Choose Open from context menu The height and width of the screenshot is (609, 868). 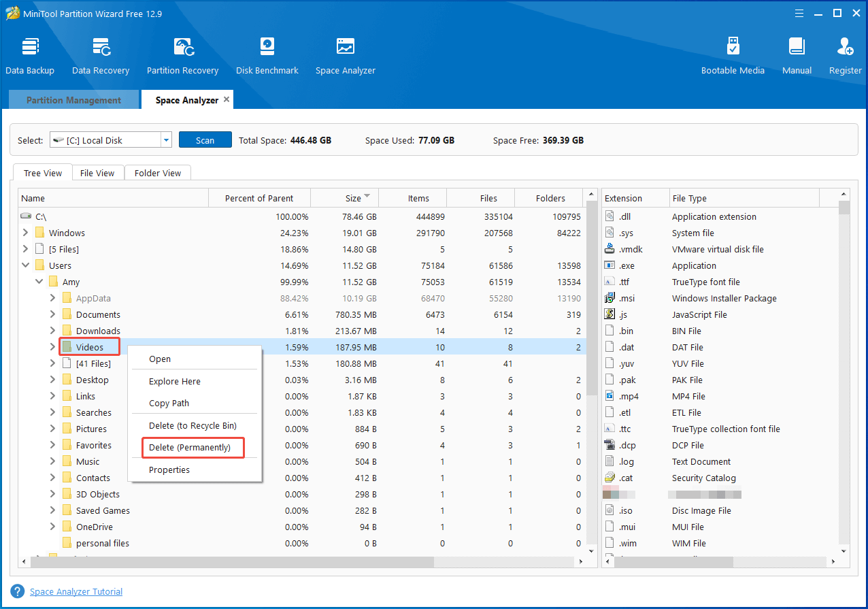tap(195, 359)
